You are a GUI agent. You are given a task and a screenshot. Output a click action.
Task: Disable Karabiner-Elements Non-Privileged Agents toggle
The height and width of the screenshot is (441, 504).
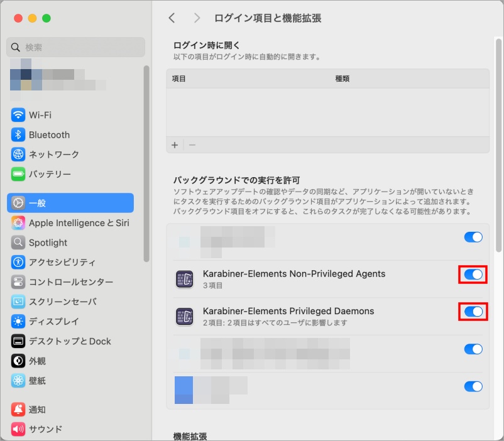click(473, 275)
